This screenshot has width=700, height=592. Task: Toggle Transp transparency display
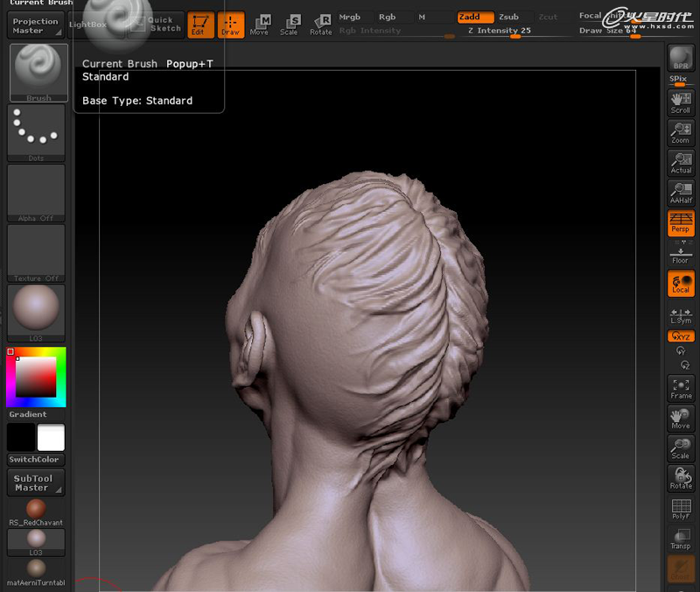click(x=681, y=539)
